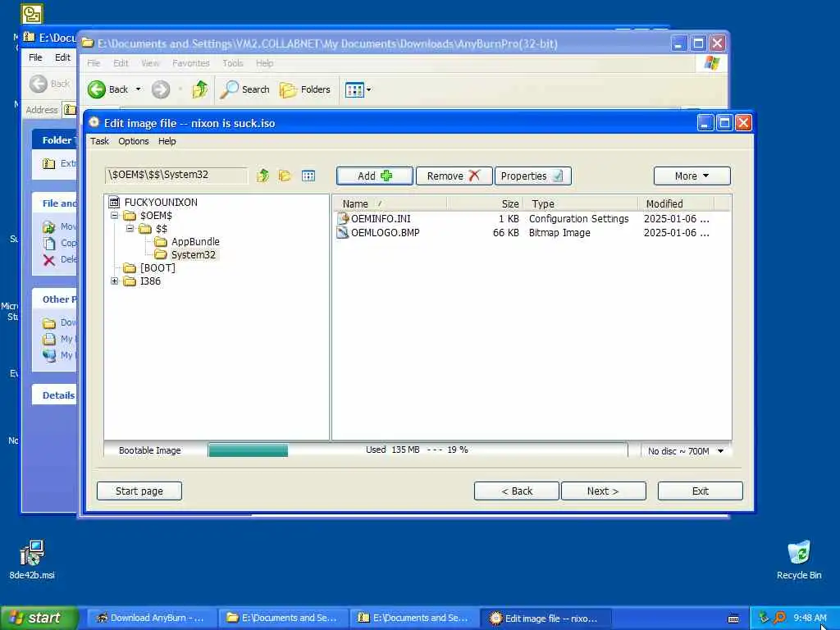Select the [BOOT] folder in tree
This screenshot has height=630, width=840.
(x=157, y=268)
